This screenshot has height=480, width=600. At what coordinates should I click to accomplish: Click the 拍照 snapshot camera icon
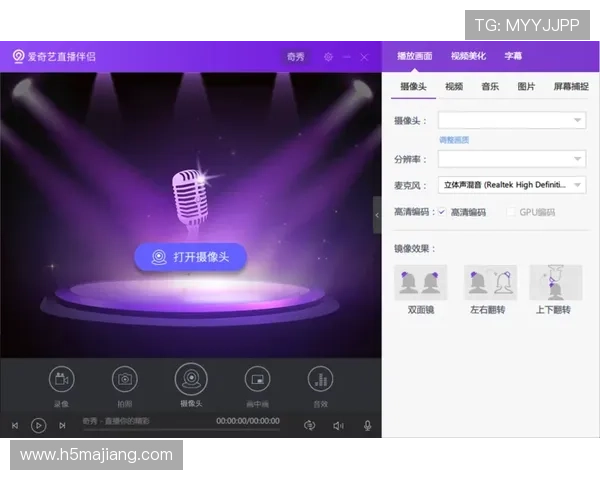coord(124,379)
